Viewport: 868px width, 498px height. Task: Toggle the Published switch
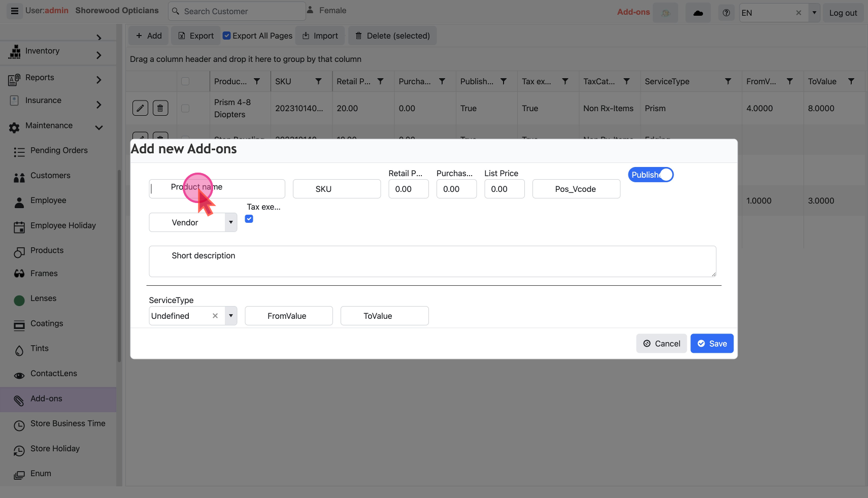point(651,175)
